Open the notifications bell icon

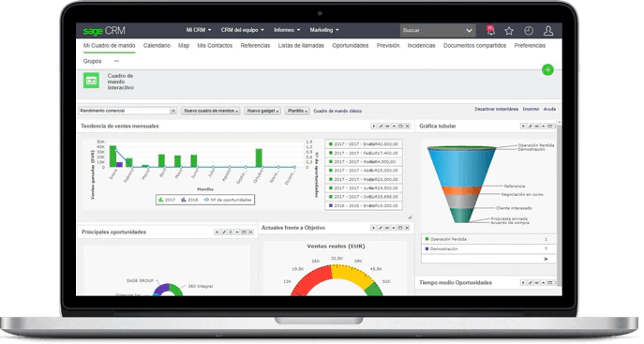pos(490,30)
